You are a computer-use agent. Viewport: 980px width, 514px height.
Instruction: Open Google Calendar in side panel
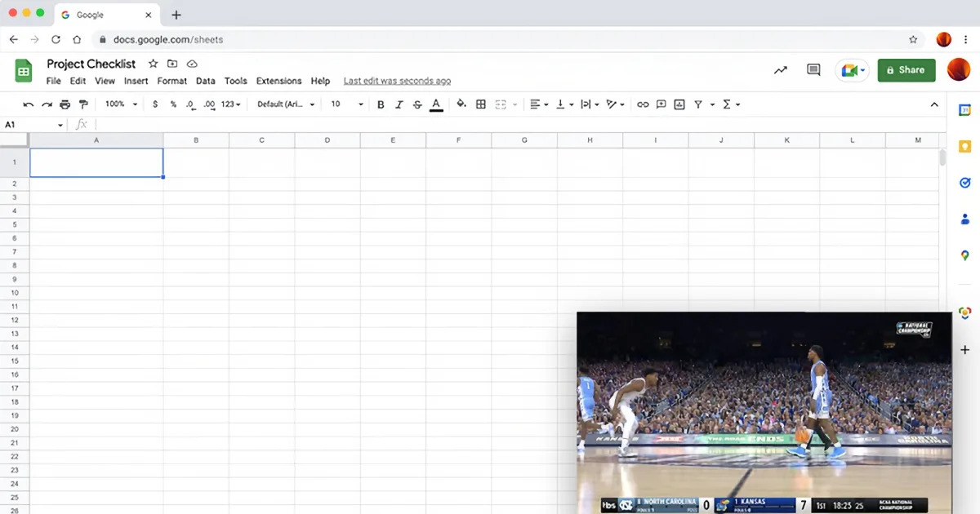pyautogui.click(x=964, y=110)
